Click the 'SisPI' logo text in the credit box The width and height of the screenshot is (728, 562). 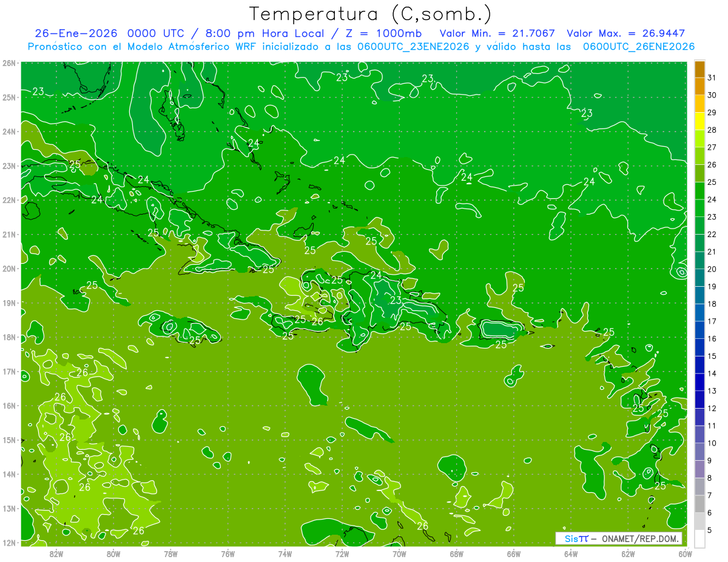tap(576, 538)
